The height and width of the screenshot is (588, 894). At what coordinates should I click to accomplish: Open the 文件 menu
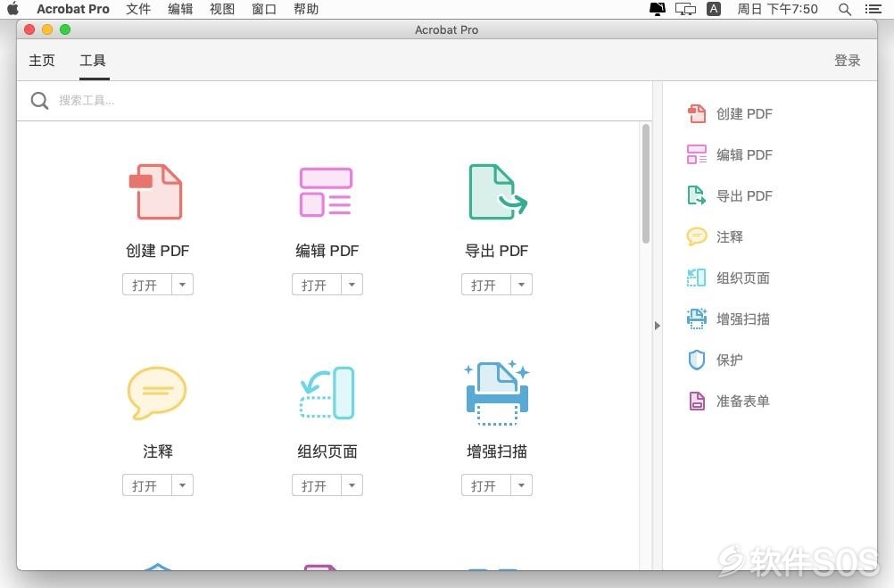(138, 9)
